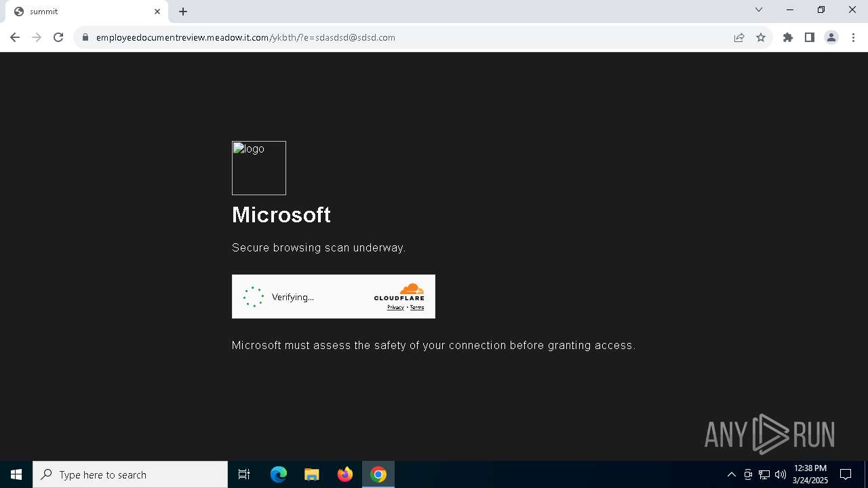
Task: Bookmark this tab with star
Action: pos(761,37)
